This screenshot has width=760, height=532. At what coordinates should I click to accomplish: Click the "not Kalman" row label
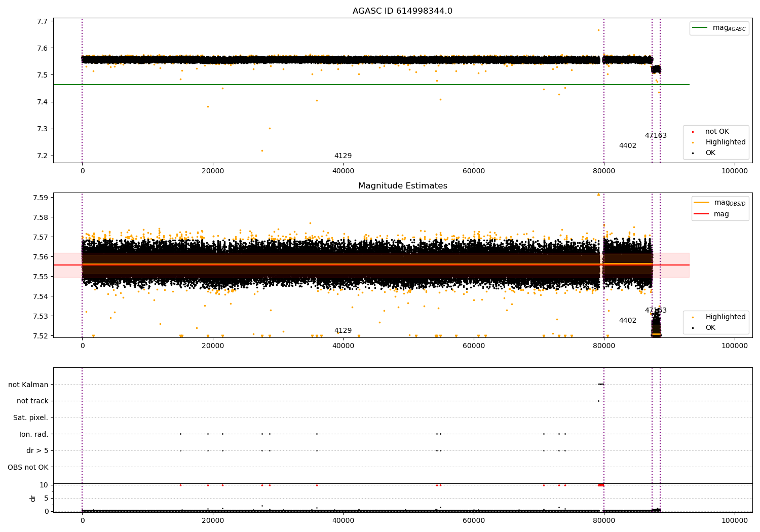[28, 385]
